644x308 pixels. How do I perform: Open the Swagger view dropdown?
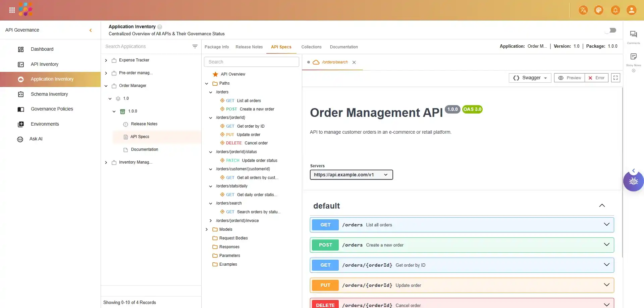pyautogui.click(x=530, y=78)
